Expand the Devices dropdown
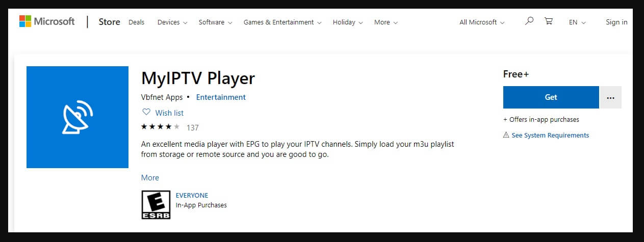Screen dimensions: 644x242 [172, 22]
